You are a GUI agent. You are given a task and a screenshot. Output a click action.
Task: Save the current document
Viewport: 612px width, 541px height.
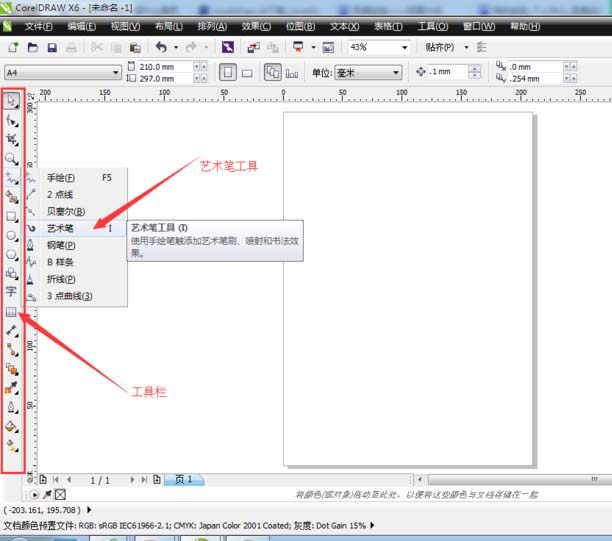(x=52, y=48)
